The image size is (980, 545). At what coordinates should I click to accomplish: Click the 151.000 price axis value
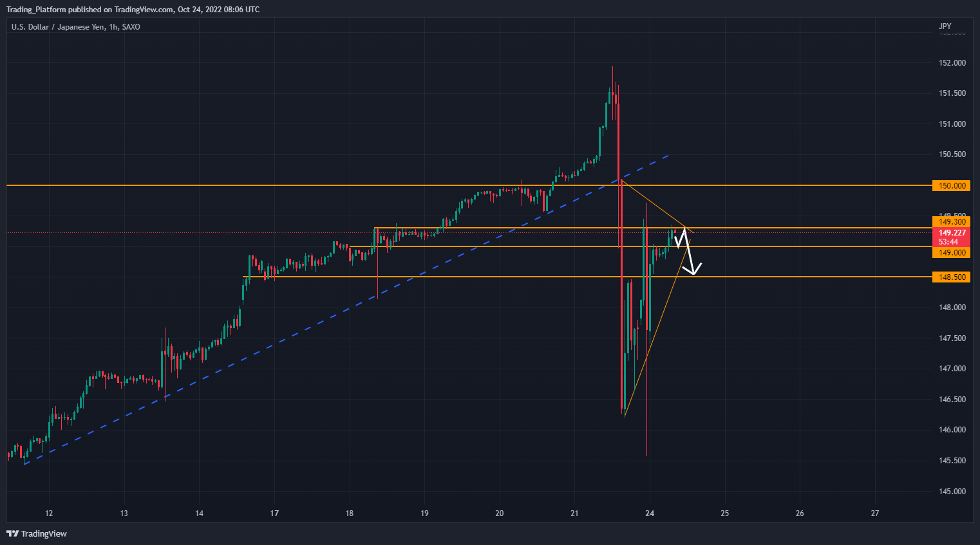[952, 124]
